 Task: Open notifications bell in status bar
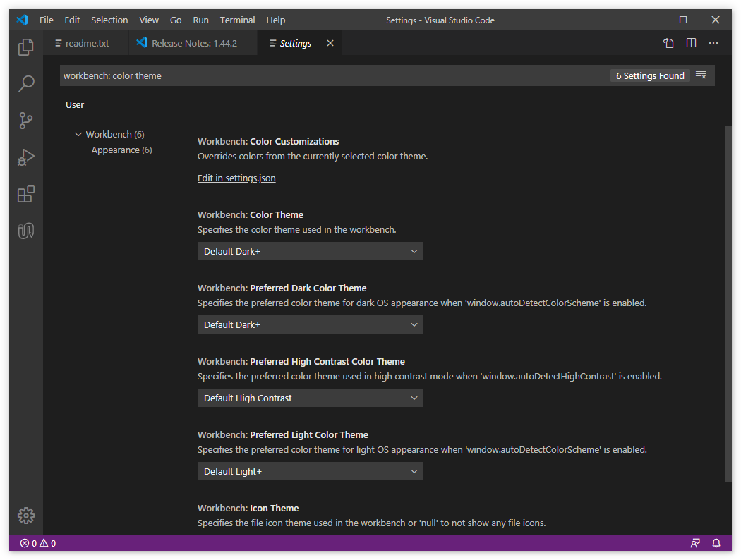[x=716, y=544]
